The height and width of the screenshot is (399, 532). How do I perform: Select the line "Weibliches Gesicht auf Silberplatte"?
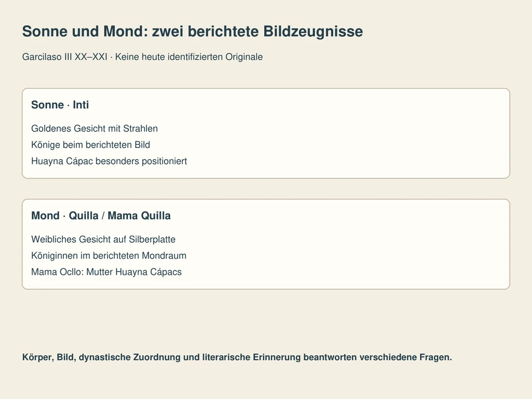click(x=103, y=239)
